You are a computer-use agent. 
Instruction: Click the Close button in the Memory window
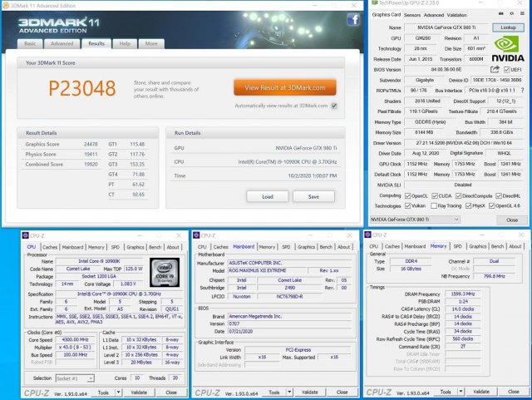[514, 392]
